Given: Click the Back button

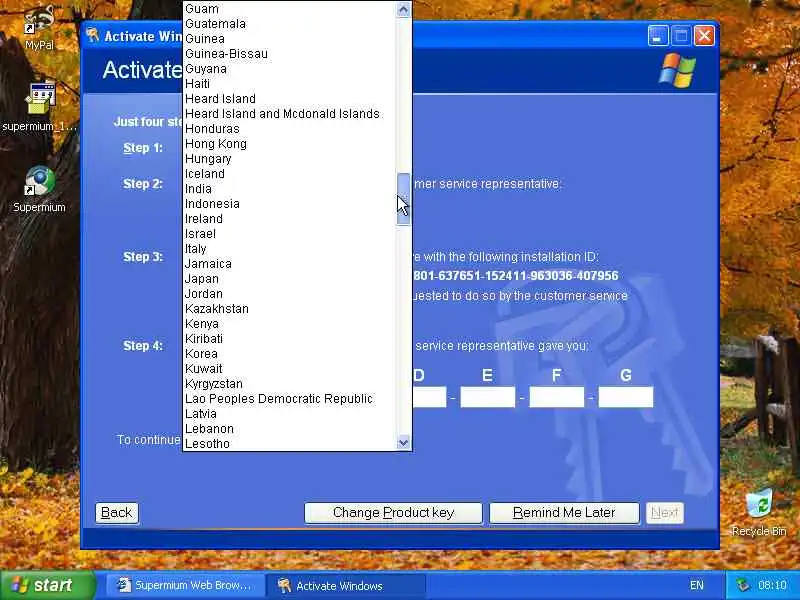Looking at the screenshot, I should 117,512.
